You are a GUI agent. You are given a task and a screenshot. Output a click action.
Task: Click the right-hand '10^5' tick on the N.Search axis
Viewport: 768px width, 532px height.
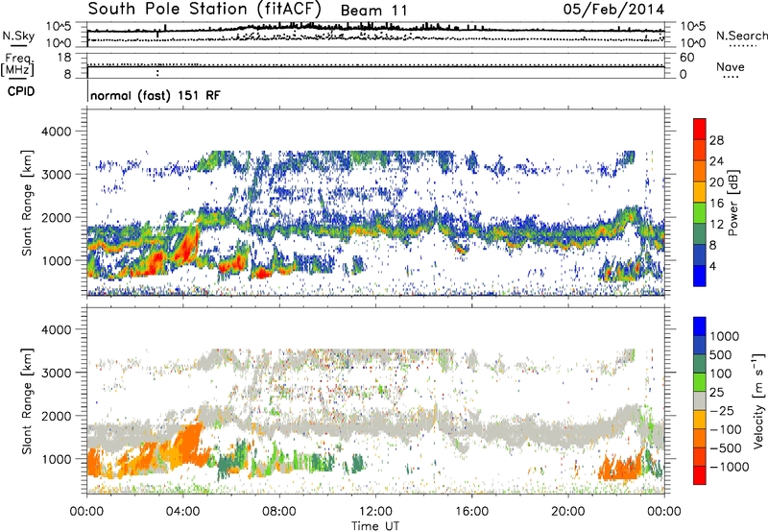692,27
